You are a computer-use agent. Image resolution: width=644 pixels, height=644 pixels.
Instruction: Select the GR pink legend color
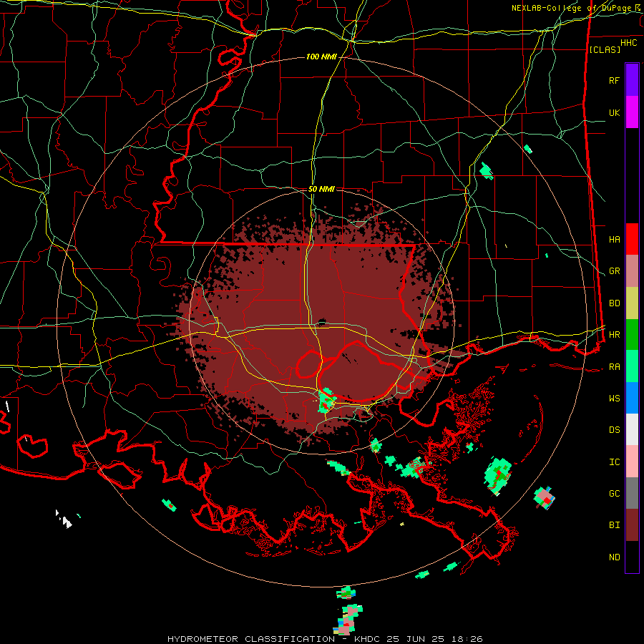tap(632, 271)
